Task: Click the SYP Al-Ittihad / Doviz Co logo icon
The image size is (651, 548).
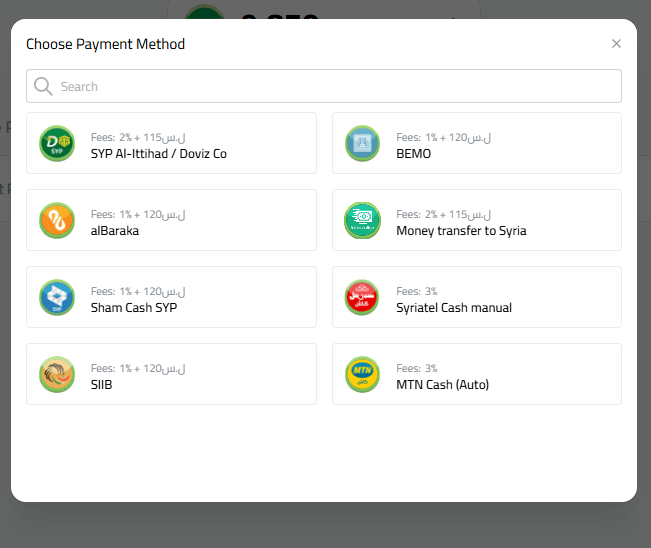Action: pyautogui.click(x=57, y=143)
